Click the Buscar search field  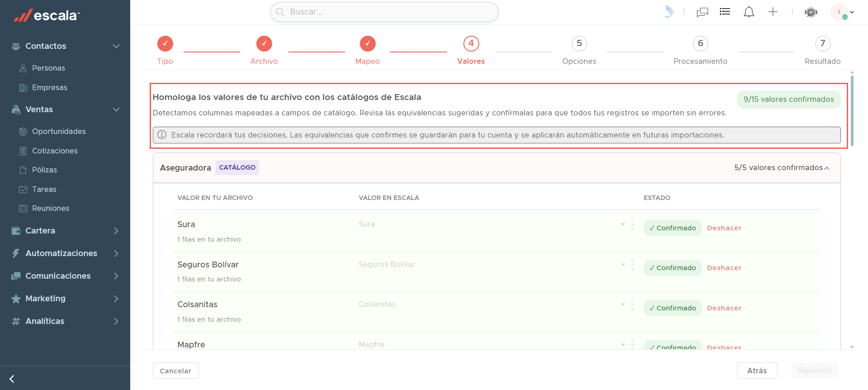384,12
